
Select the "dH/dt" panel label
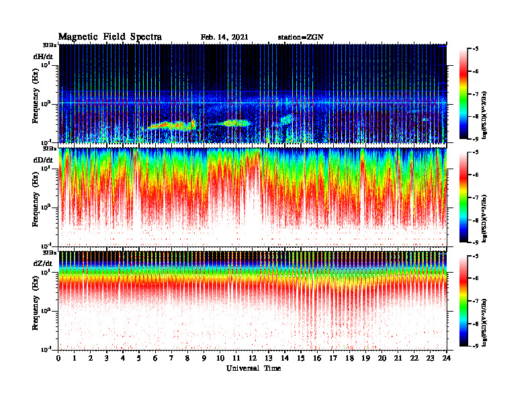pos(43,56)
